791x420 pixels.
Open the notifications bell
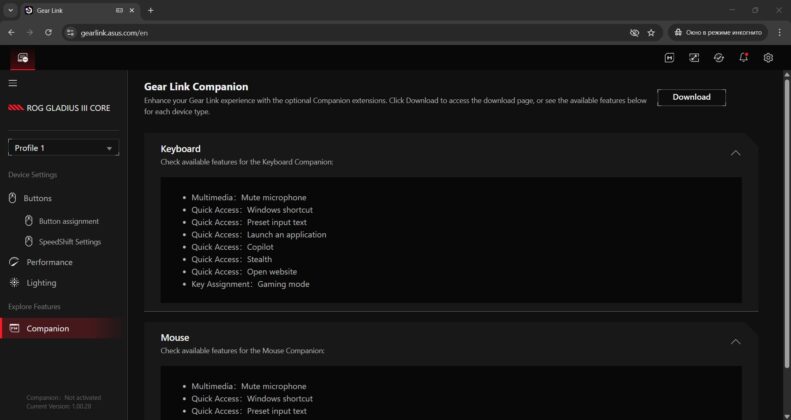click(744, 57)
